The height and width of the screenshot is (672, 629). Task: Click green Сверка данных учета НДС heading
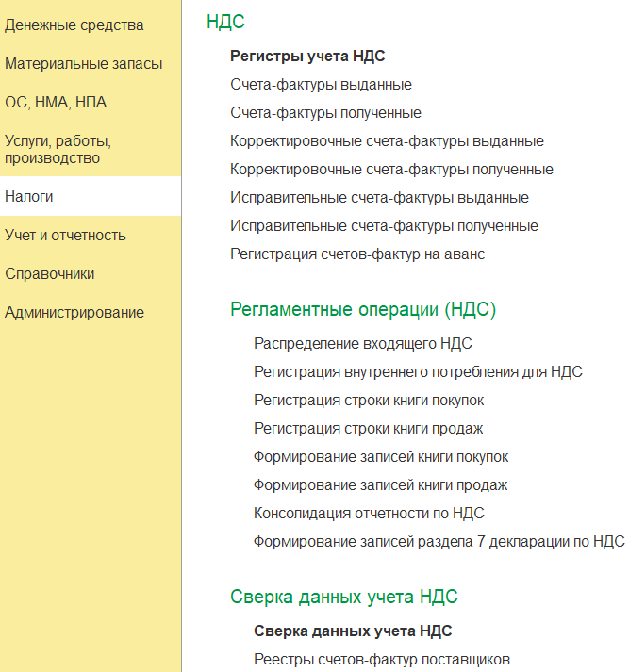pos(344,597)
